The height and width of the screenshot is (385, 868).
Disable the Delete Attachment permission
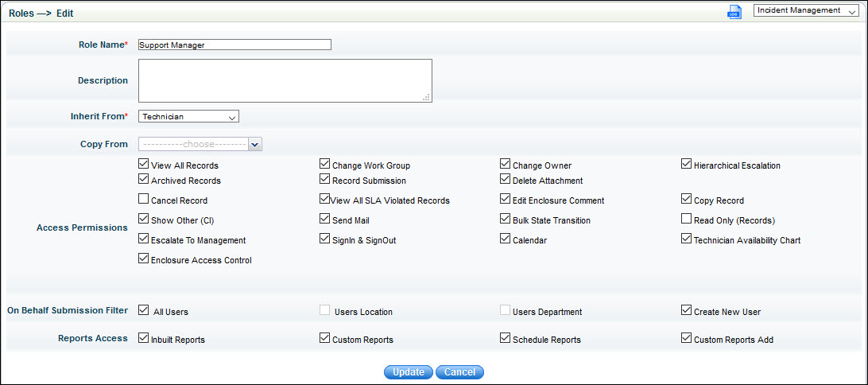click(x=506, y=180)
